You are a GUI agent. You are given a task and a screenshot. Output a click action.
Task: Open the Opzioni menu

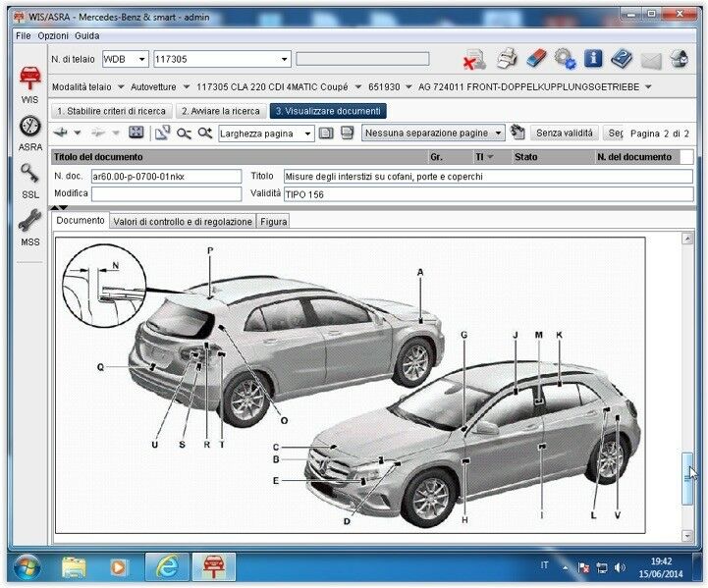(53, 35)
